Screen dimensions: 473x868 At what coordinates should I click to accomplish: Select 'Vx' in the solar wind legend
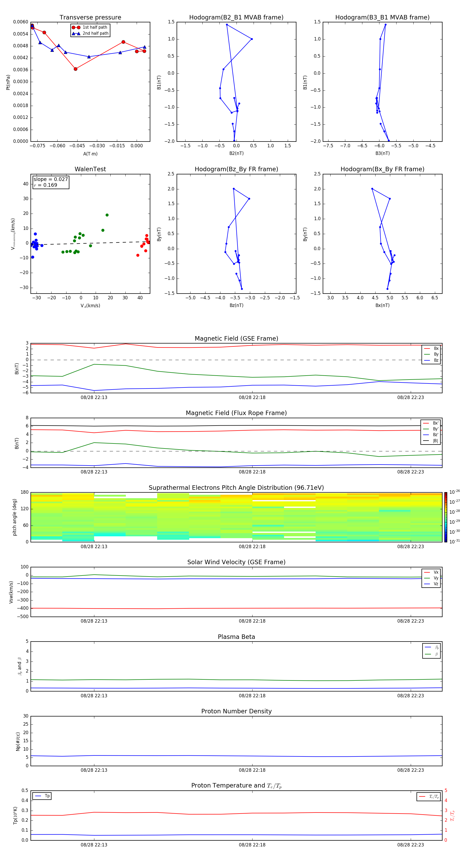tap(431, 572)
